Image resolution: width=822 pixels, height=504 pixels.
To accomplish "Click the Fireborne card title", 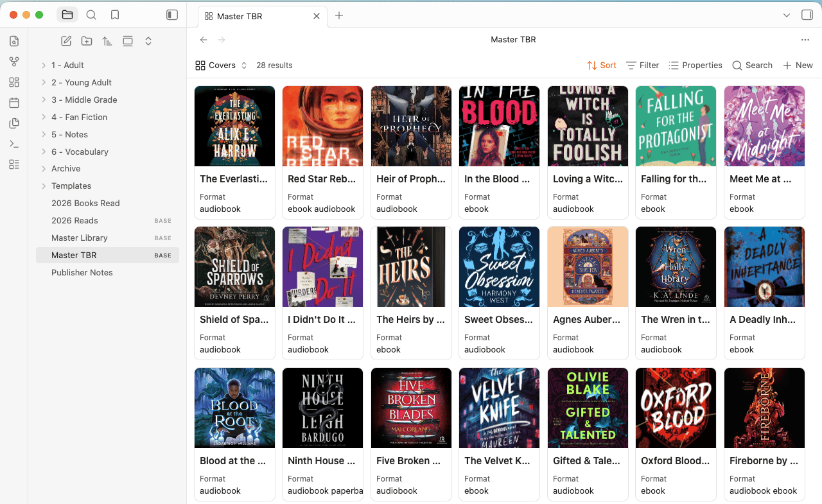I will click(x=764, y=461).
